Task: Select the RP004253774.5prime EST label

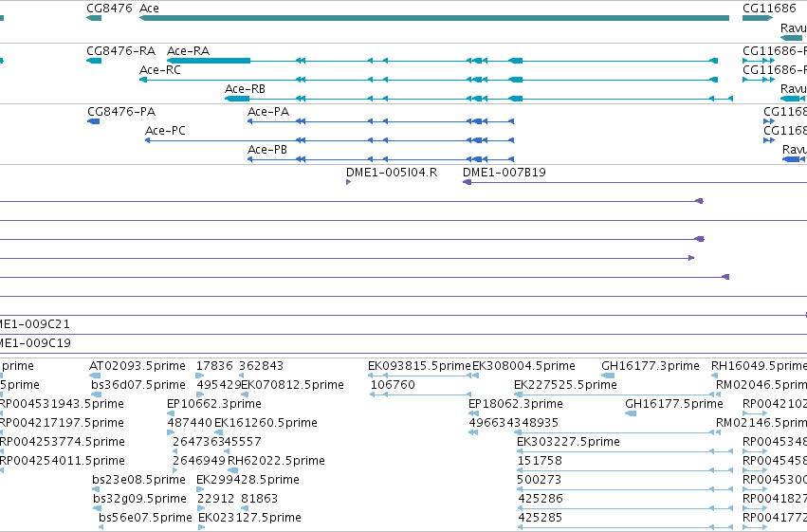Action: point(63,442)
